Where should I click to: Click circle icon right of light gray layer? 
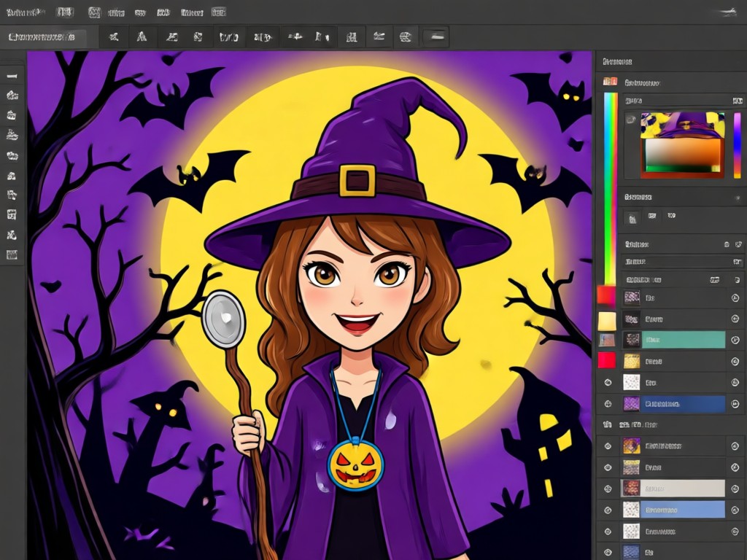(x=735, y=489)
